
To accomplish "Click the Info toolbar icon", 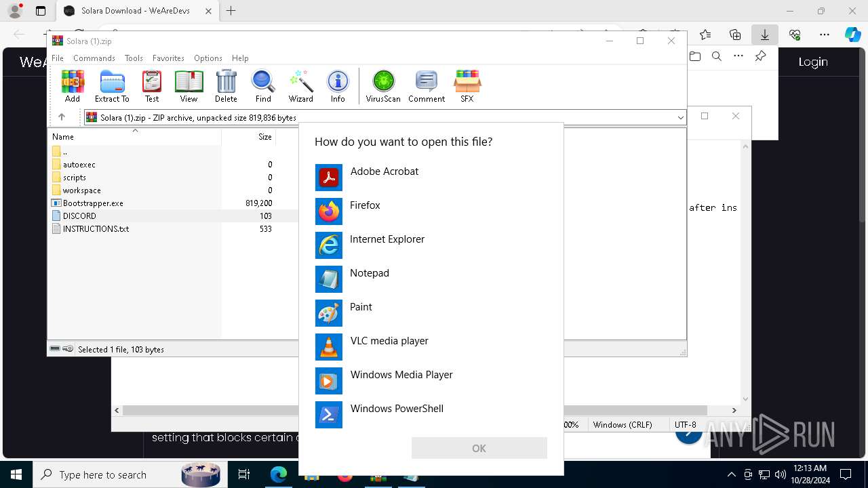I will pyautogui.click(x=338, y=86).
